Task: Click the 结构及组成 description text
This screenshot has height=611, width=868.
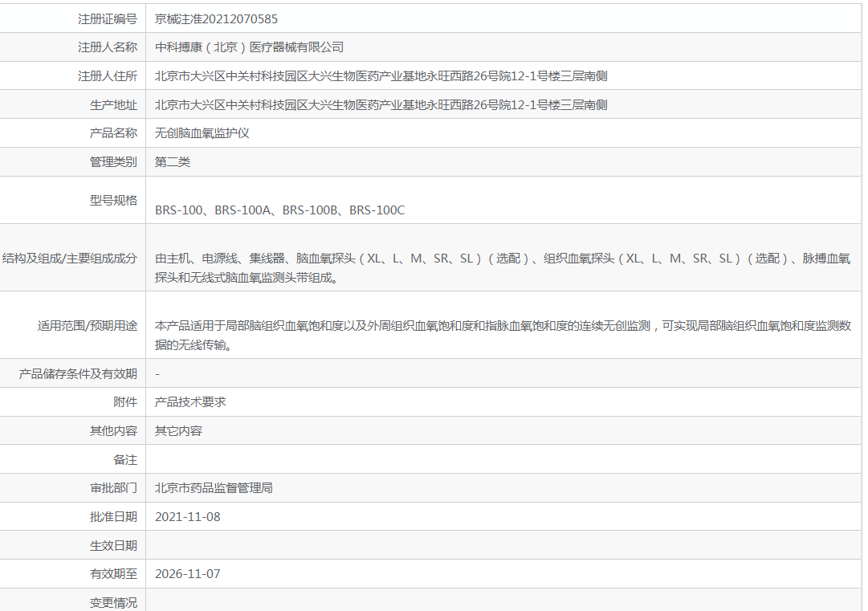Action: point(503,268)
